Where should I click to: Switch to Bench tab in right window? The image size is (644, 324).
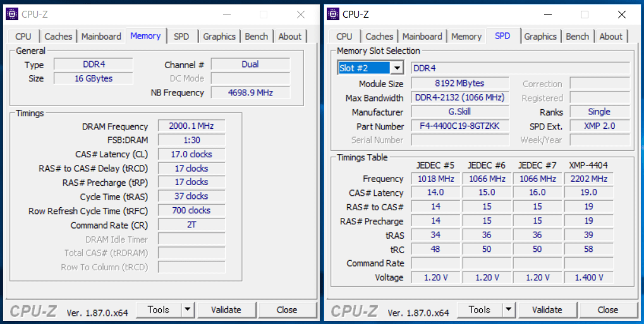tap(578, 36)
